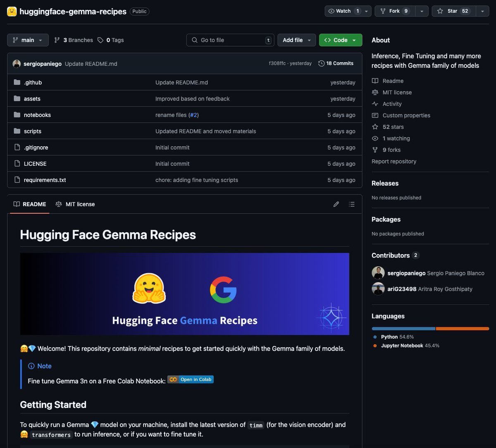This screenshot has width=496, height=448.
Task: Click the eye icon beside 1 watching
Action: pos(375,138)
